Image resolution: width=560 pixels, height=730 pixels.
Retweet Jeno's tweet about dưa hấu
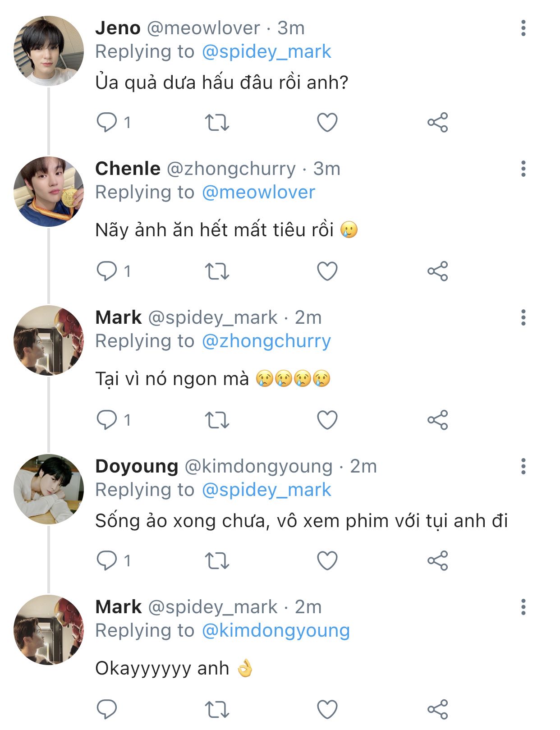(x=217, y=122)
